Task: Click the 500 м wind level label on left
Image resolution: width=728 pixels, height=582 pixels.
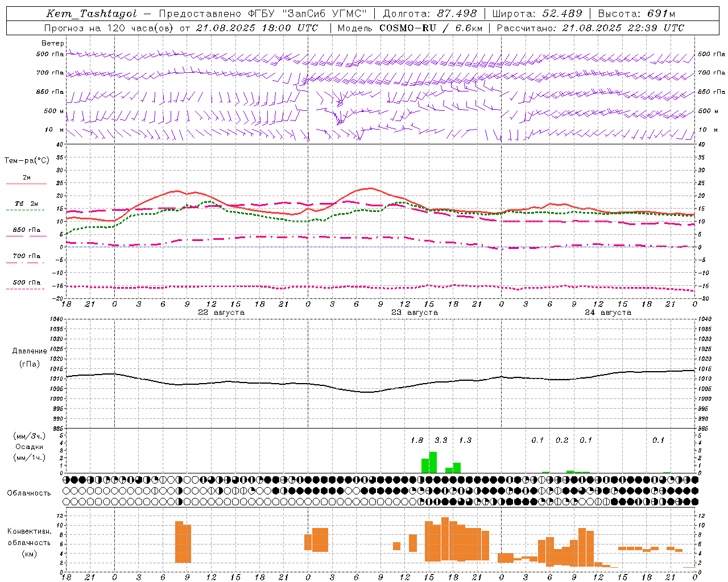Action: coord(54,111)
